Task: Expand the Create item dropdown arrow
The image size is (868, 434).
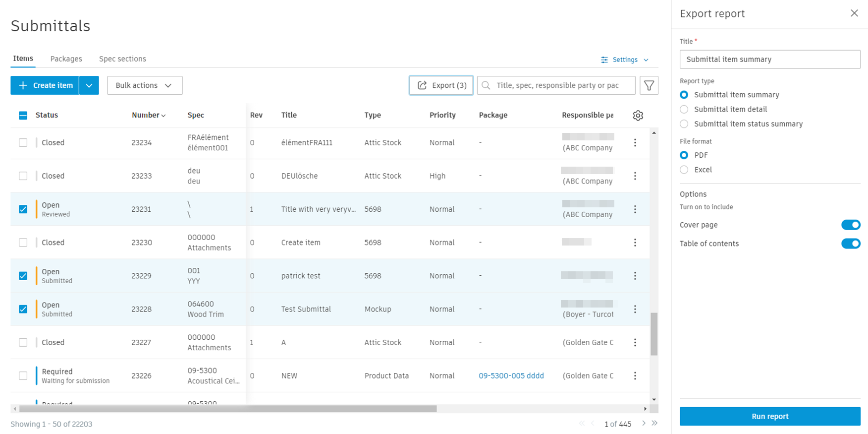Action: tap(89, 85)
